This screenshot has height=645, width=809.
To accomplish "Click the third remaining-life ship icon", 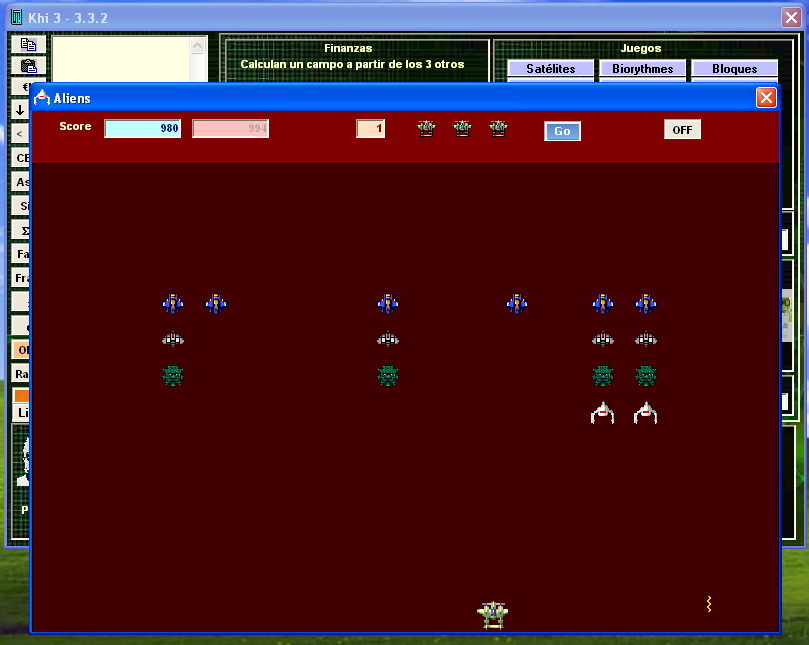I will (498, 128).
